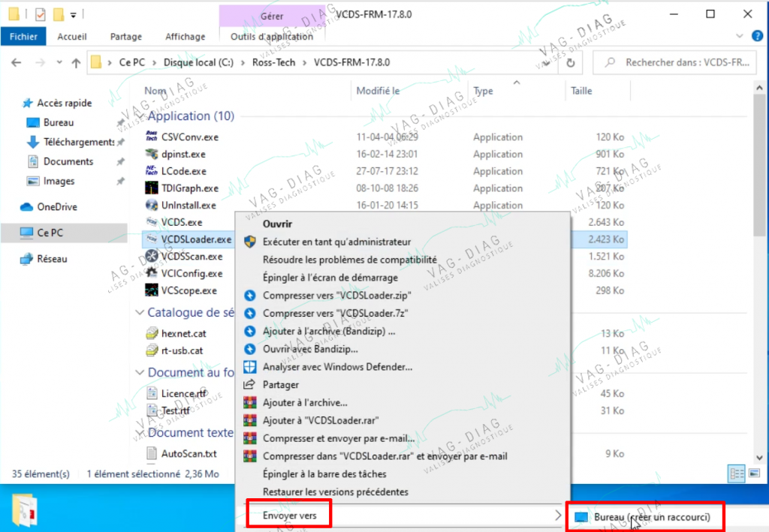Go up one folder level arrow

76,63
